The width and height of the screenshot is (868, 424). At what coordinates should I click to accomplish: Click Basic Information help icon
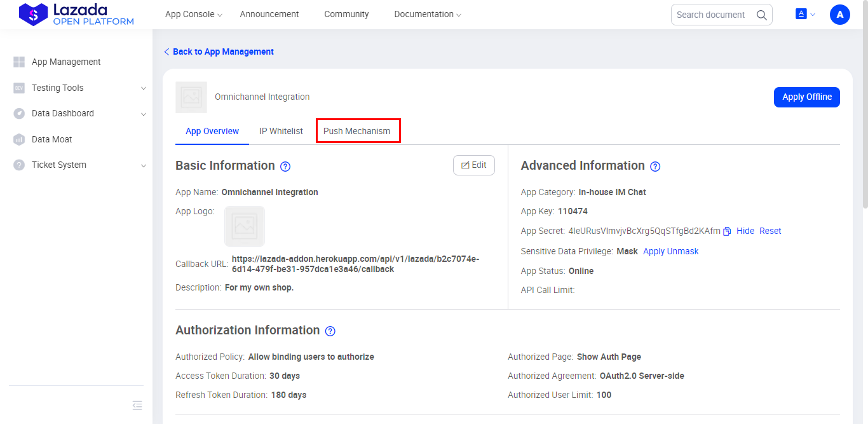(285, 167)
